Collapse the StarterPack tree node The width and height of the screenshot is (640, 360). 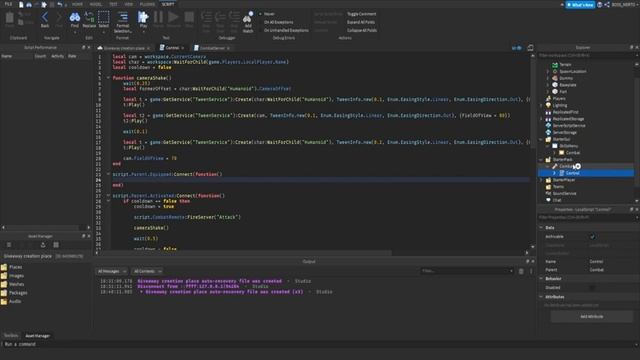pos(541,160)
